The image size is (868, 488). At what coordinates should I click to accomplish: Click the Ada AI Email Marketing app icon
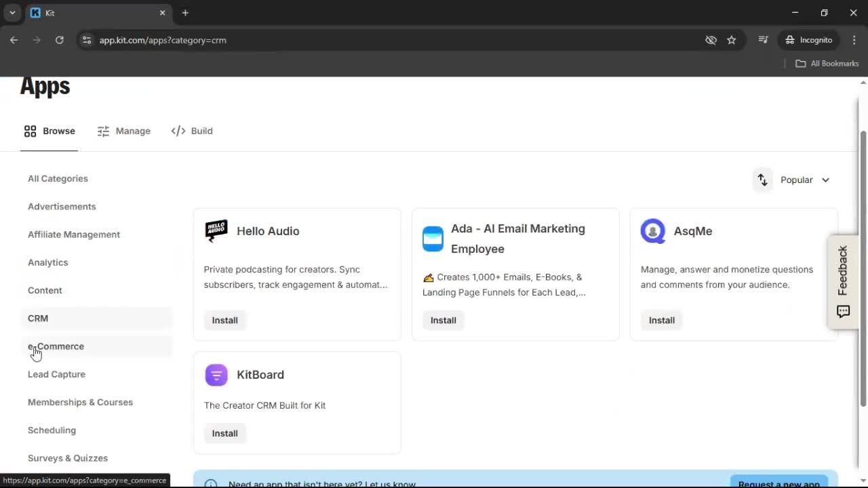point(433,239)
